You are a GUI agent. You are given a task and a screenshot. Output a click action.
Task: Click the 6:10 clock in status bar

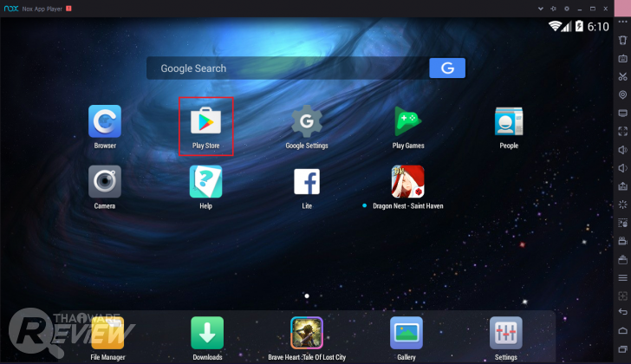598,27
